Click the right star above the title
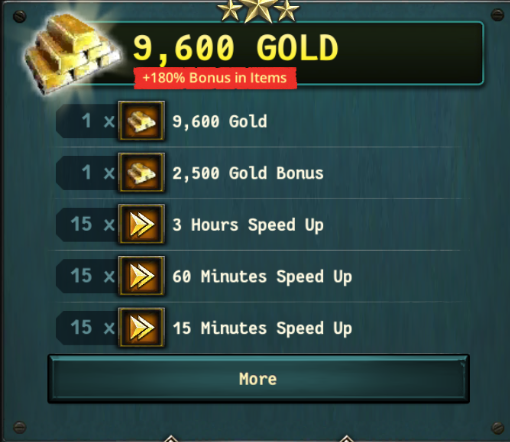The image size is (510, 442). (x=286, y=10)
